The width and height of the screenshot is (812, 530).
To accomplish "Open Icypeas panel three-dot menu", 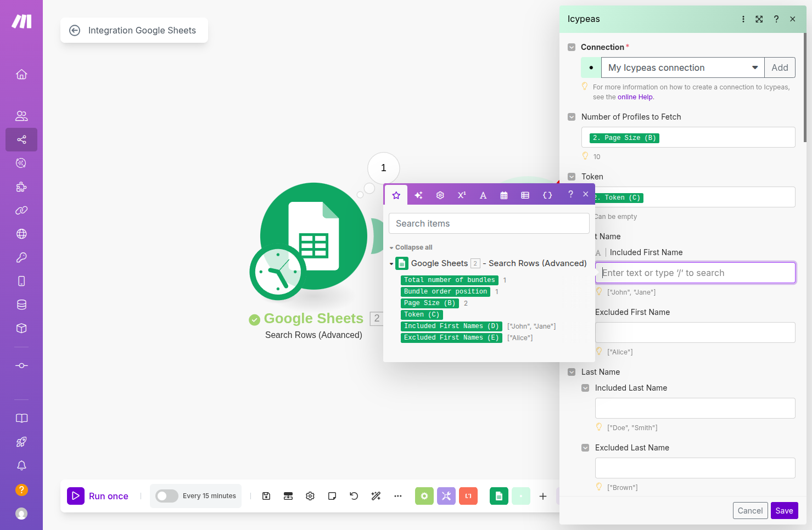I will click(x=743, y=19).
